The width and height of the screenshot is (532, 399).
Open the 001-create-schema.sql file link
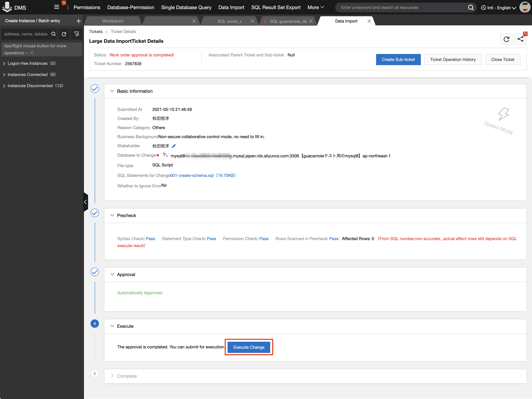coord(203,175)
